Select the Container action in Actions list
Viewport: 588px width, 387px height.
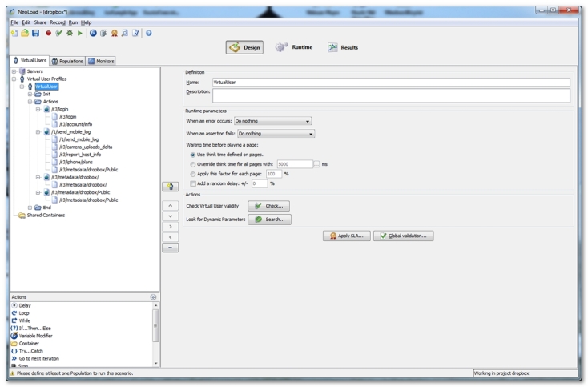click(x=29, y=344)
